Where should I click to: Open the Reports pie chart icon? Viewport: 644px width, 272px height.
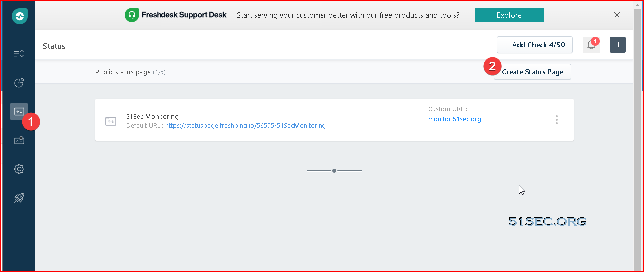[19, 83]
